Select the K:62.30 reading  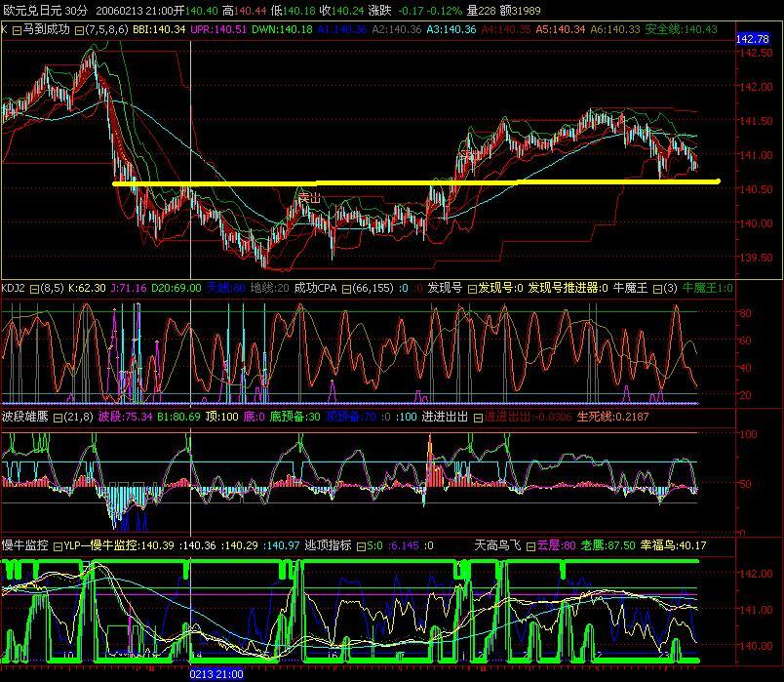tap(87, 288)
